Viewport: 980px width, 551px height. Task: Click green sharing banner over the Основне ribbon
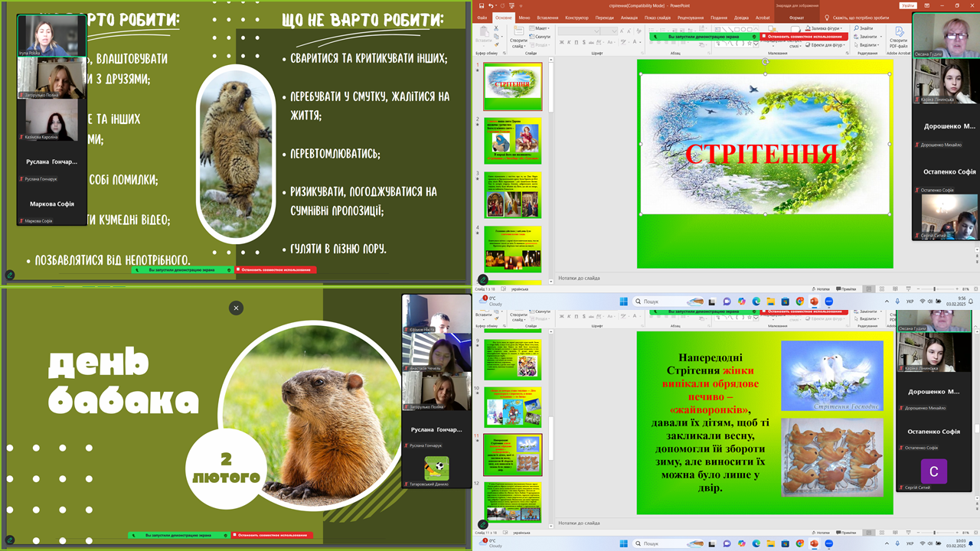(x=704, y=36)
